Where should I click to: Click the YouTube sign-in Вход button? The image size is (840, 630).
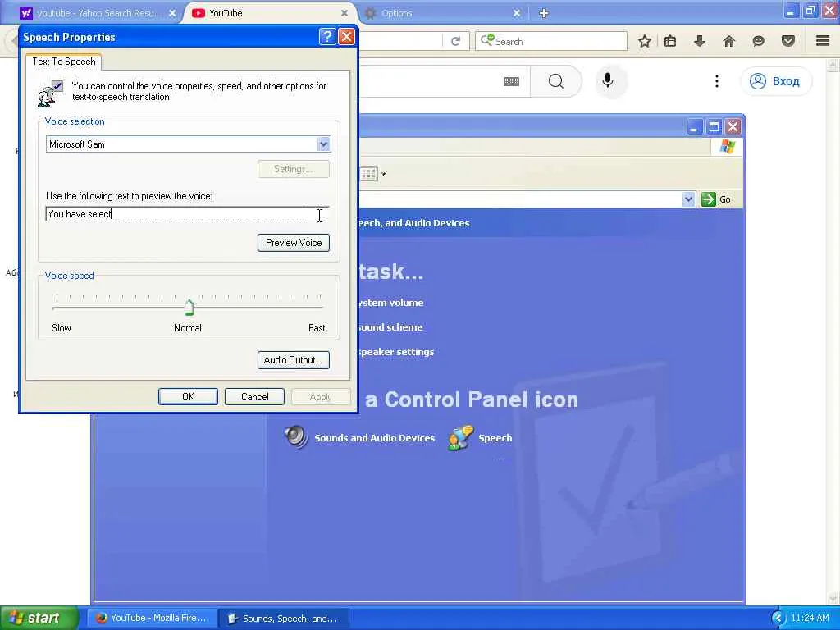[776, 81]
